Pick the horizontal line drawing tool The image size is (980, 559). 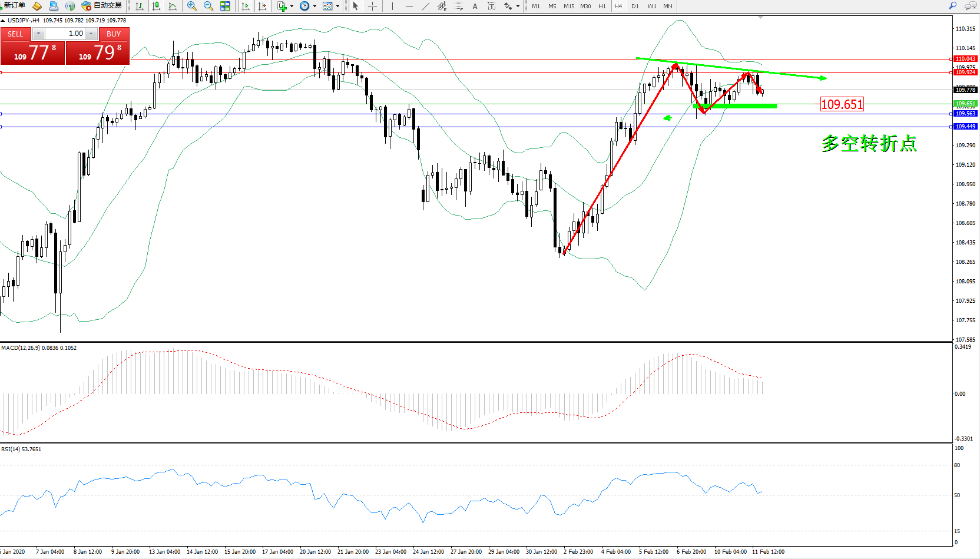pyautogui.click(x=409, y=6)
